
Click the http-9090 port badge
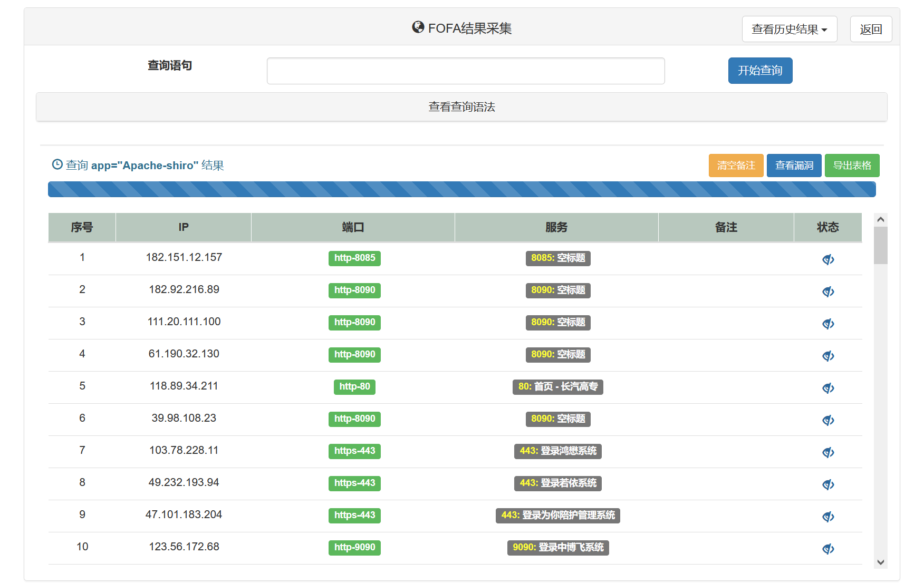354,548
